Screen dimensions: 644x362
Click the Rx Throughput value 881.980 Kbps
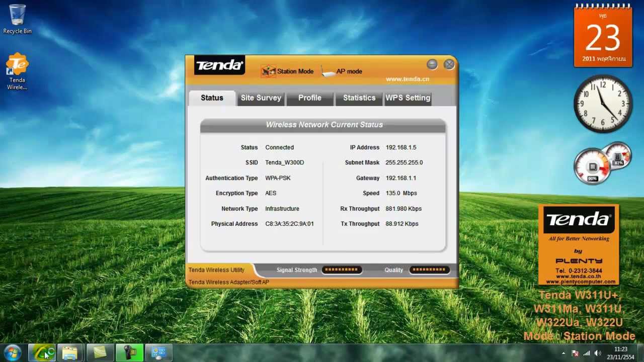404,209
